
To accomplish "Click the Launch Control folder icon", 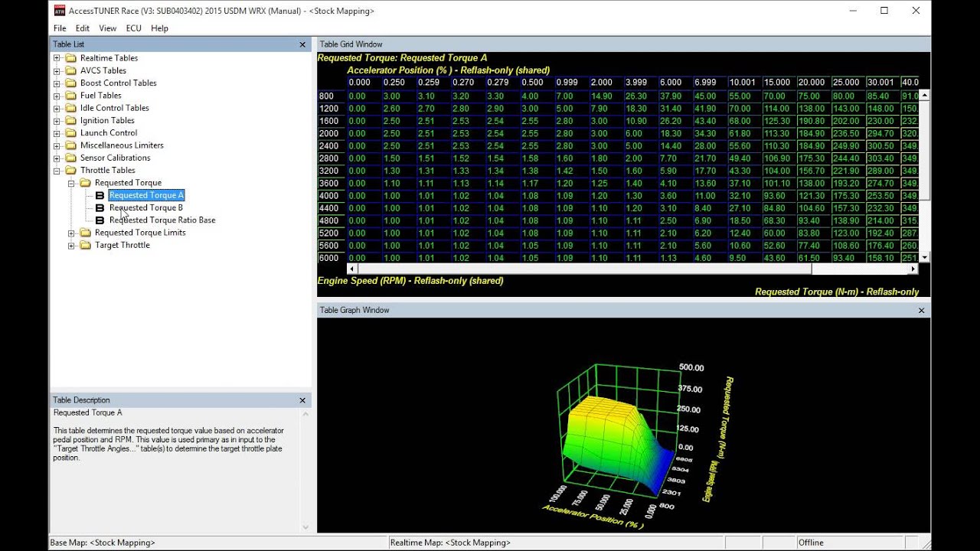I will tap(71, 132).
